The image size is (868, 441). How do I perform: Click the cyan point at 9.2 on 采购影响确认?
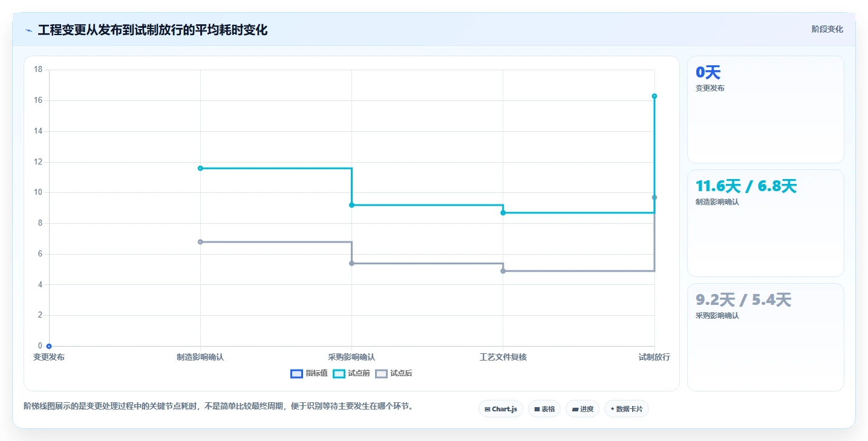[x=351, y=205]
